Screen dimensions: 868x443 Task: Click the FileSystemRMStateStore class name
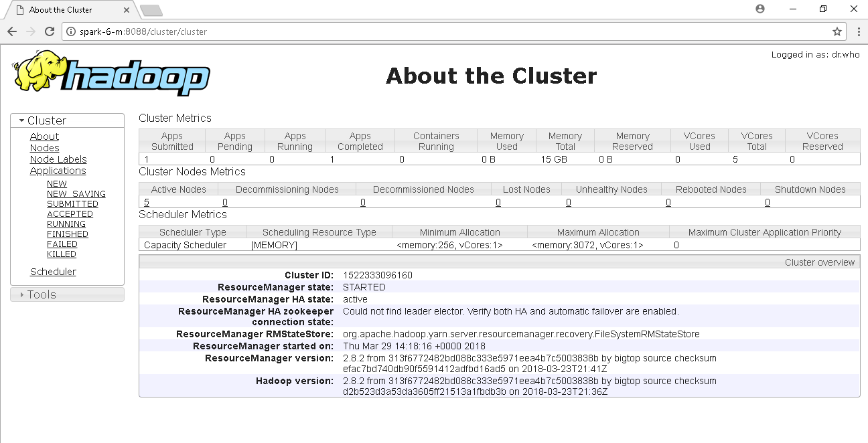point(521,334)
